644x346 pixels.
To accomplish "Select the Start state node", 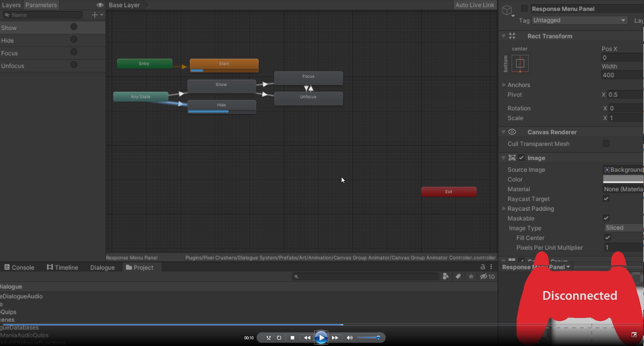I will [224, 65].
